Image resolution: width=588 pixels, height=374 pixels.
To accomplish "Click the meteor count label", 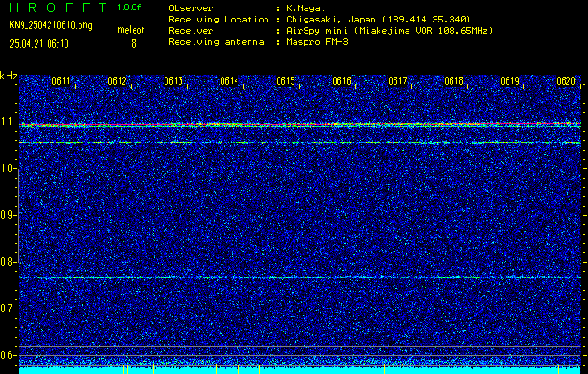I will click(131, 30).
